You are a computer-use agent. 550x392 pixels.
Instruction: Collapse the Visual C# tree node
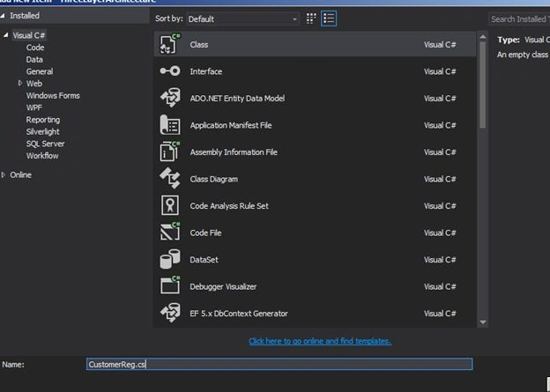5,35
